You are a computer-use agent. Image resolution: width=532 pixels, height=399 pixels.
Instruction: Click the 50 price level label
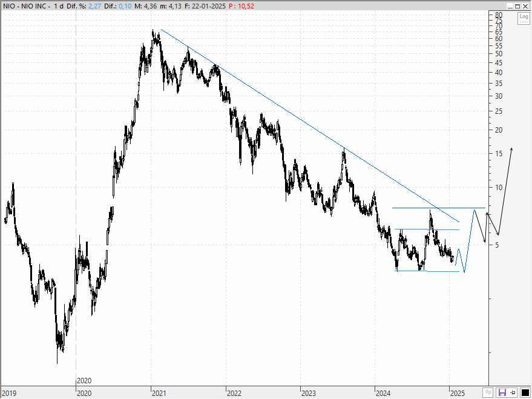(x=499, y=54)
